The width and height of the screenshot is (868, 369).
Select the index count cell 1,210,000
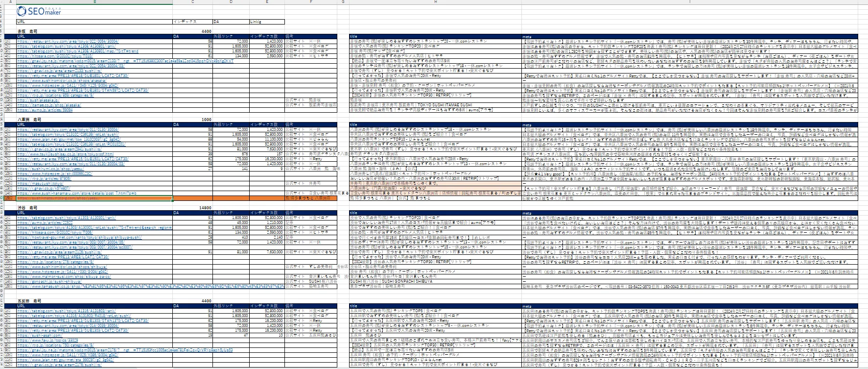tap(267, 222)
